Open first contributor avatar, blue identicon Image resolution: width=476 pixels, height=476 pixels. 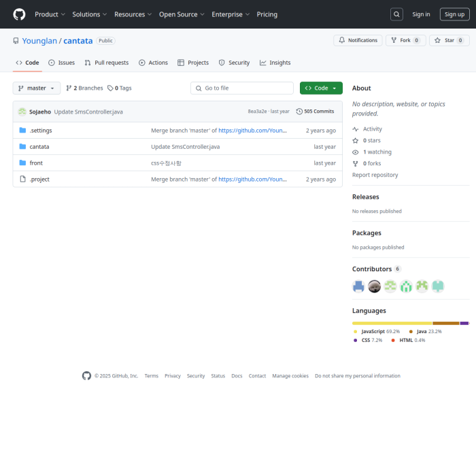tap(358, 286)
